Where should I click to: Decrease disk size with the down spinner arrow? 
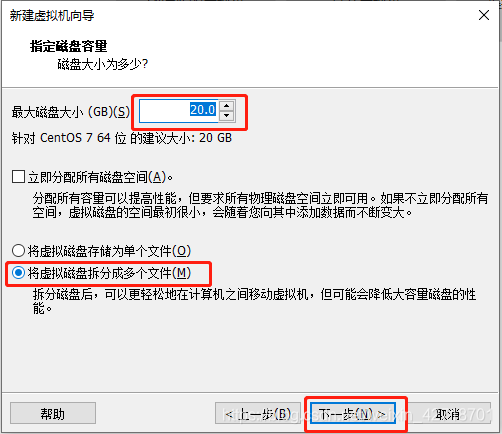pos(227,116)
